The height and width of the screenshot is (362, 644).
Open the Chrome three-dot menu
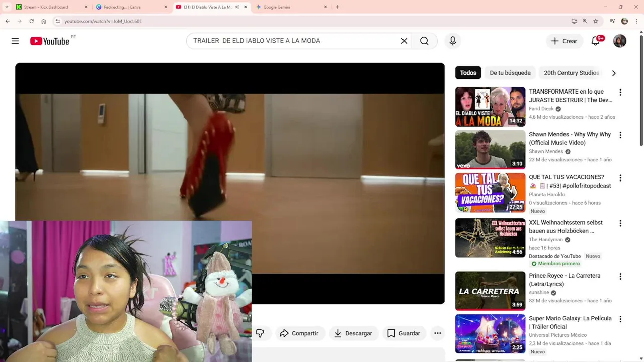click(x=636, y=21)
